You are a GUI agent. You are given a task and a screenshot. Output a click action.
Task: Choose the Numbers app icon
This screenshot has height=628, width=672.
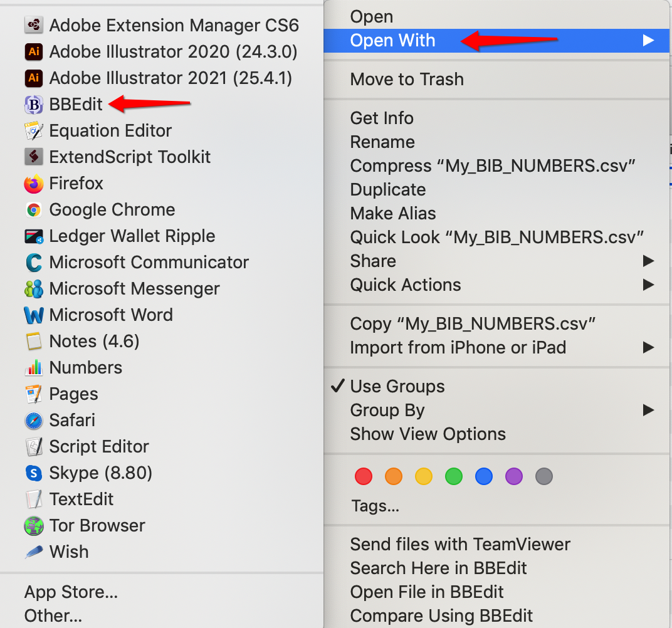coord(33,368)
